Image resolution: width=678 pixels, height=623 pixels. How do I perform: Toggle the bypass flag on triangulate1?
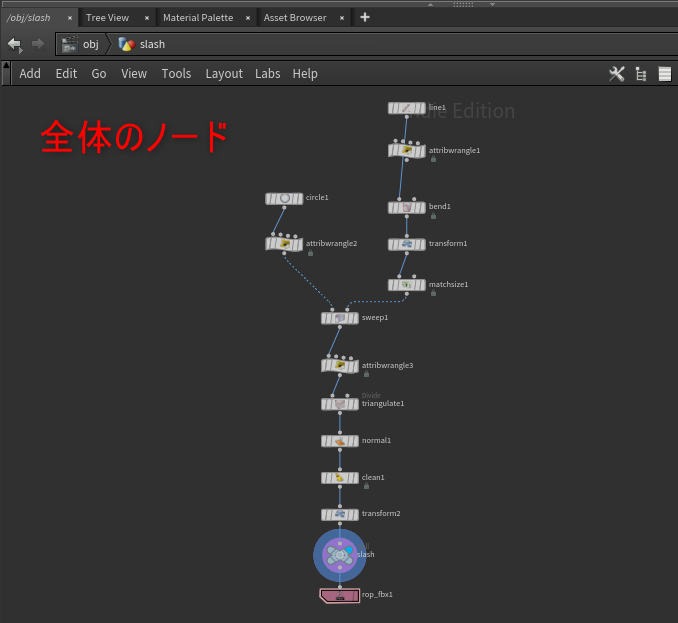(324, 404)
